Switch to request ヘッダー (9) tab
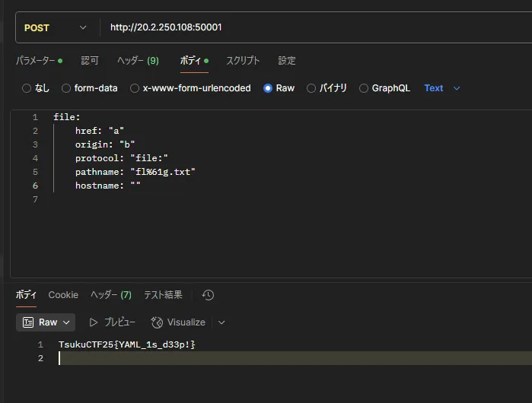Viewport: 532px width, 403px height. pyautogui.click(x=138, y=61)
